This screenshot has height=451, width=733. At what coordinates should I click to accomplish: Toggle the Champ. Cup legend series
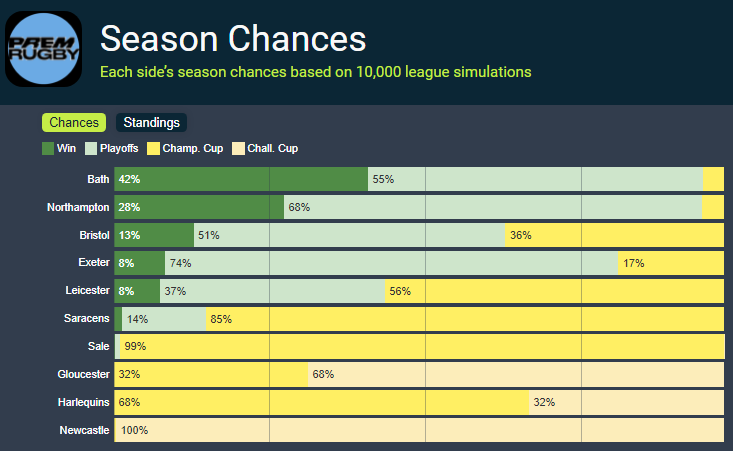pos(185,149)
